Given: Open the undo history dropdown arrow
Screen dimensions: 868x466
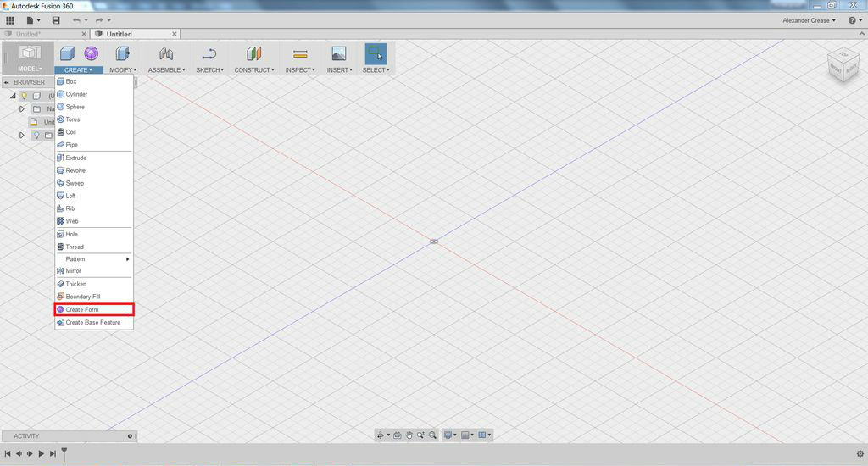Looking at the screenshot, I should point(86,20).
